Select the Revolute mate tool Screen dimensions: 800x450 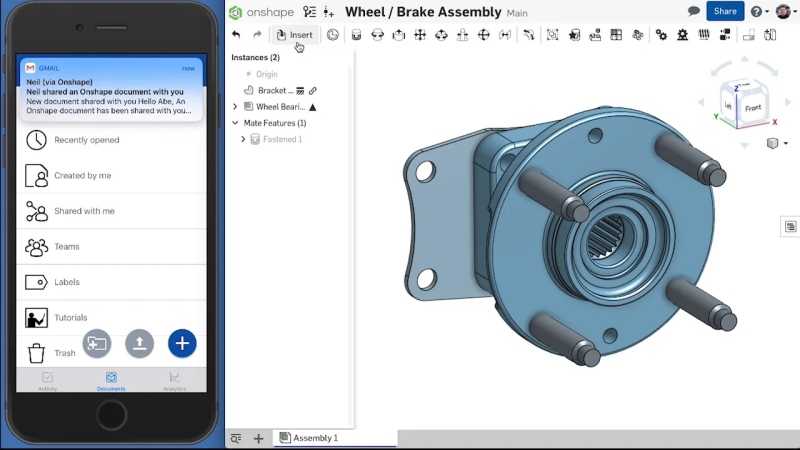378,35
